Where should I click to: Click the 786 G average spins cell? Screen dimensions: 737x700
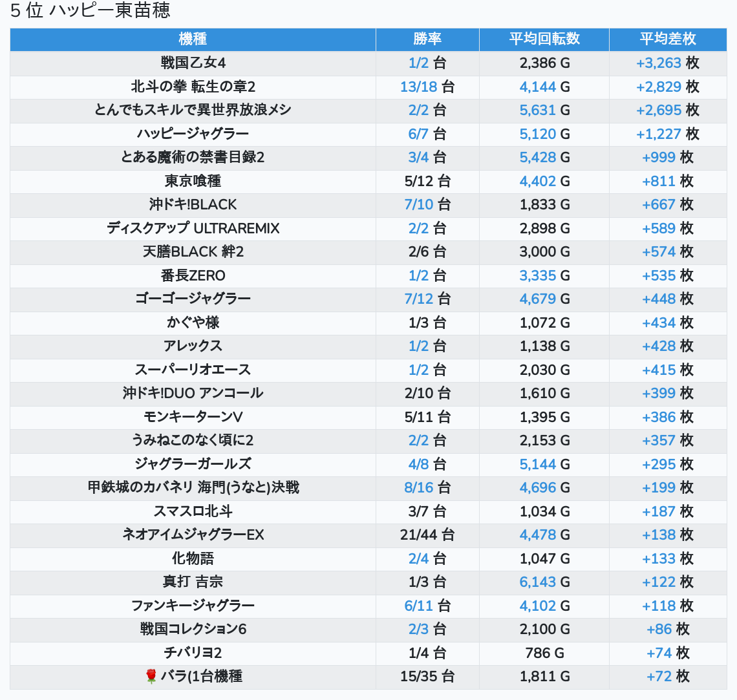coord(544,653)
